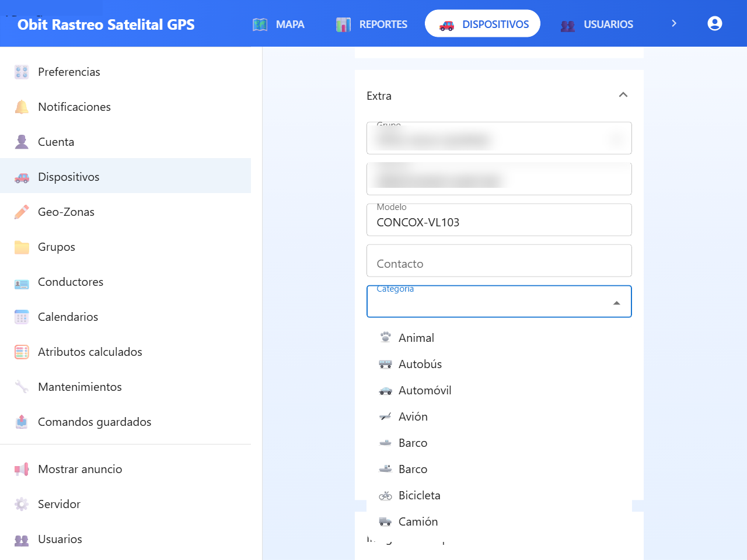The image size is (747, 560).
Task: Choose Automóvil from the category list
Action: (x=499, y=390)
